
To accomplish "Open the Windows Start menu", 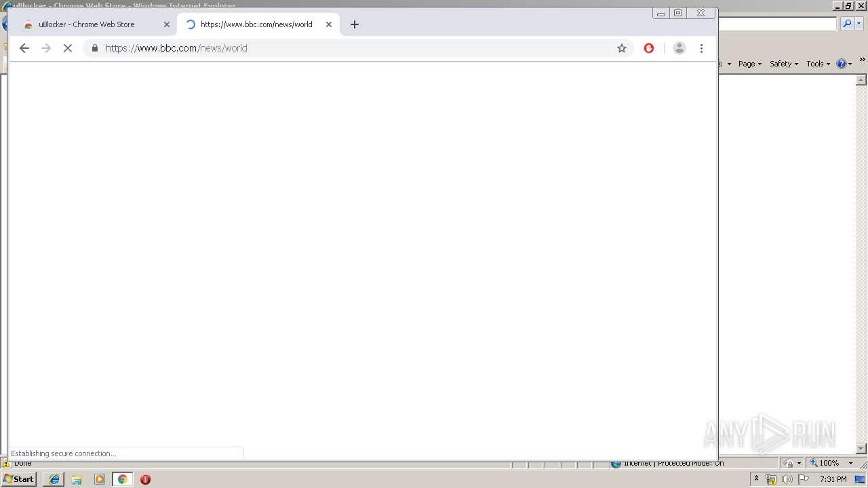I will (19, 479).
